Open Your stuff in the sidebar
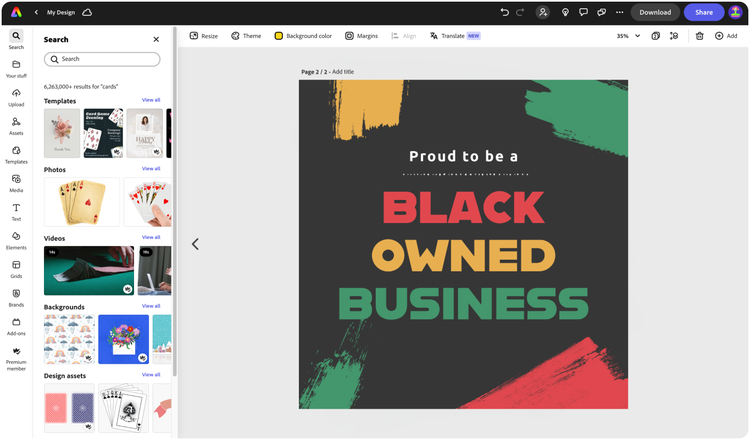This screenshot has height=440, width=750. point(16,69)
